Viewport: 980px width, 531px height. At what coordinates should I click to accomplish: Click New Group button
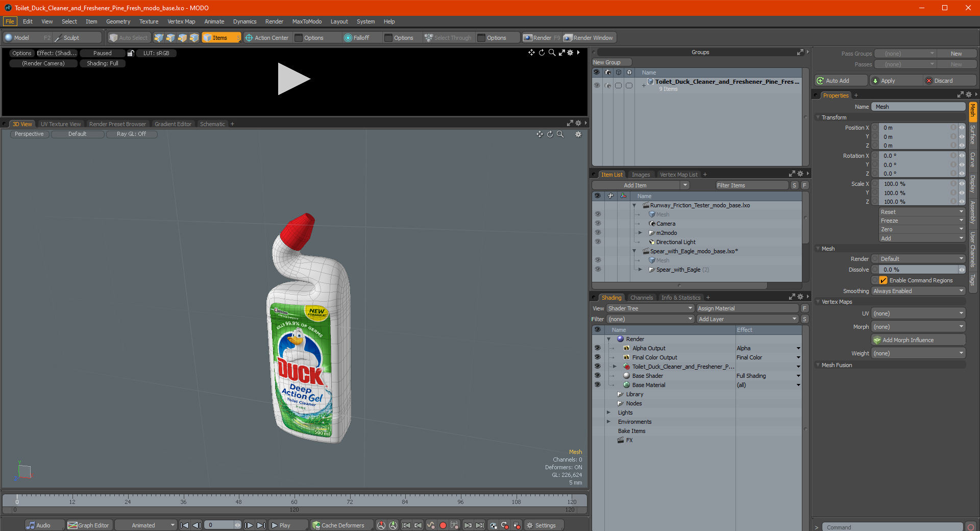click(x=612, y=62)
